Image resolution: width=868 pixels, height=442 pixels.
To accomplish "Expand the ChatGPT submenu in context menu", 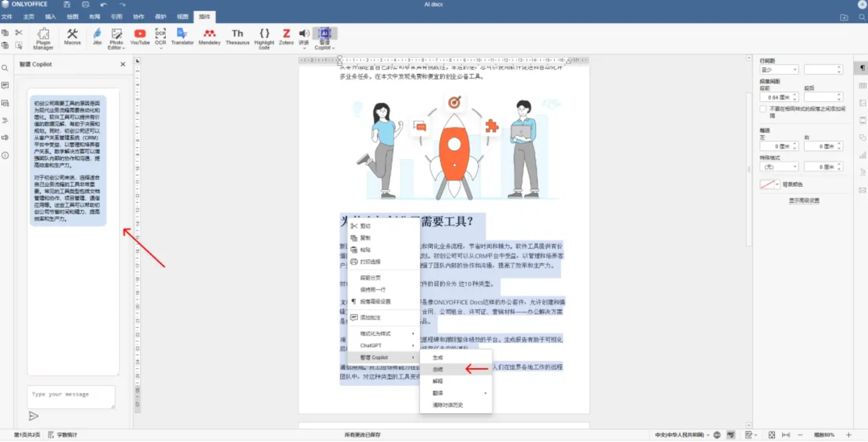I will (383, 346).
